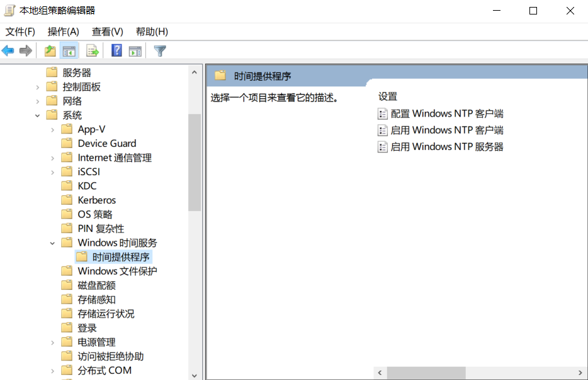
Task: Expand the Internet 通信管理 node
Action: click(52, 158)
